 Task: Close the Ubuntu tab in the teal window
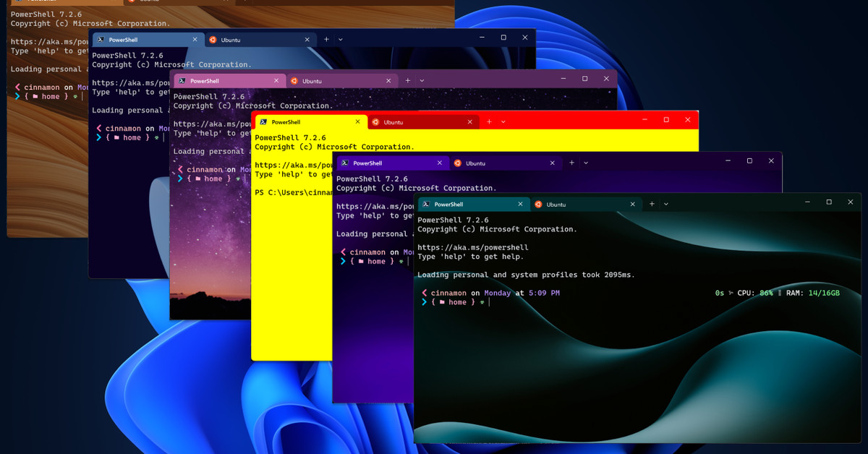tap(631, 204)
